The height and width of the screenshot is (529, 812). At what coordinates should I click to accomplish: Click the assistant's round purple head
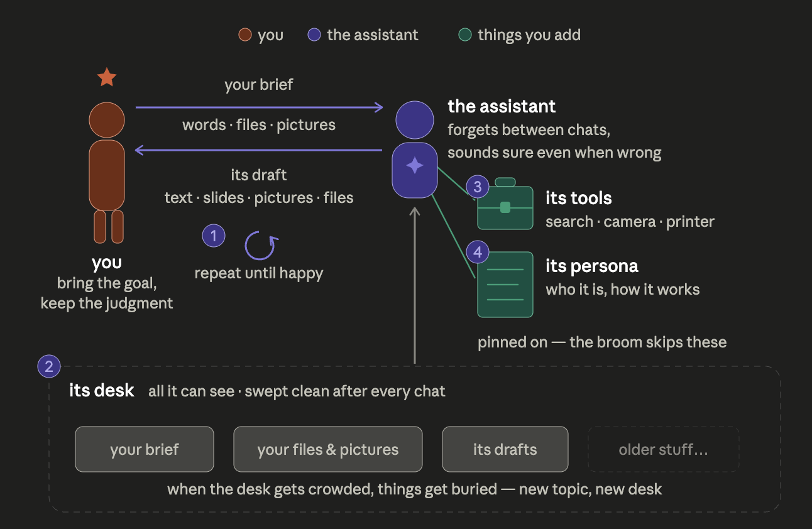tap(415, 119)
